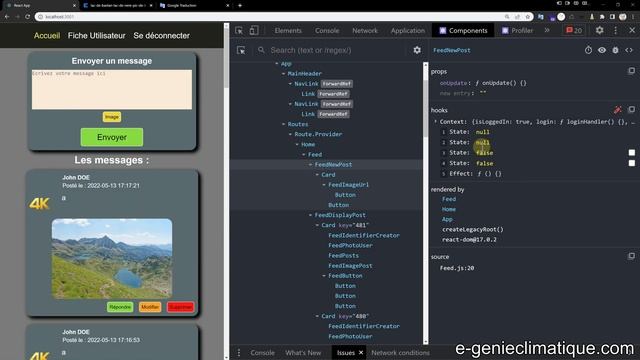Open the mountain lake post image
Screen dimensions: 640x360
click(112, 258)
